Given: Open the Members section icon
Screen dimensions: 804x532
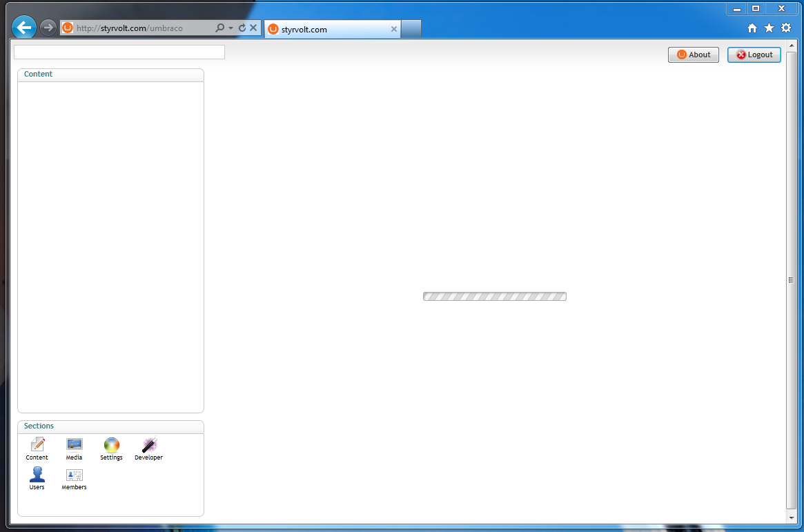Looking at the screenshot, I should point(75,479).
